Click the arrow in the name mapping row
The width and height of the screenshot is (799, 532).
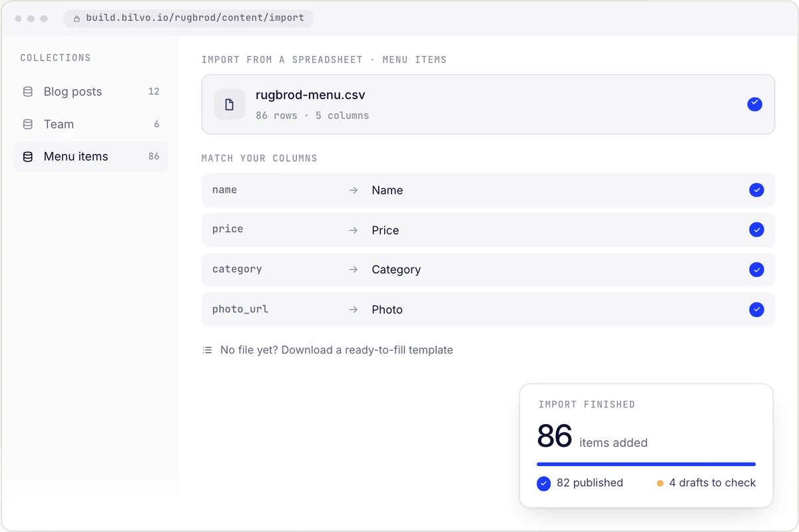point(354,190)
